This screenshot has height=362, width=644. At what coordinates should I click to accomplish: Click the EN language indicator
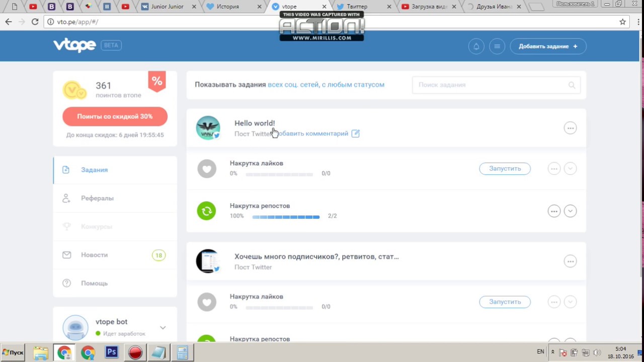point(540,351)
